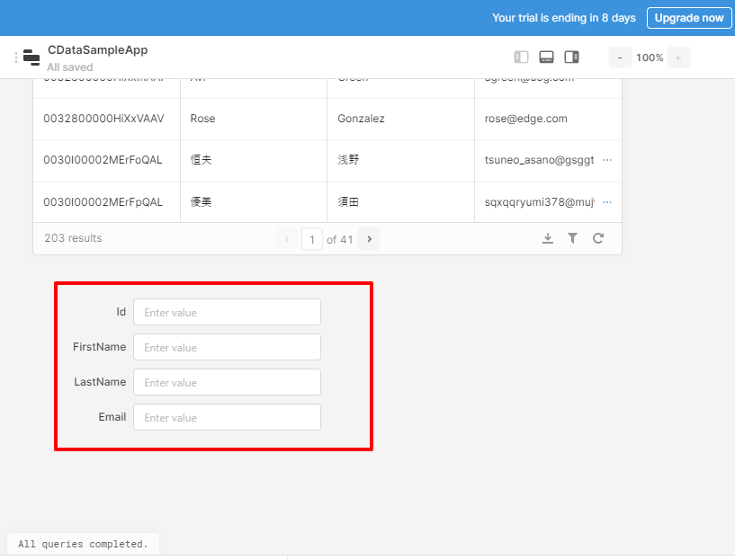Open the table filter icon
The height and width of the screenshot is (560, 735).
coord(572,238)
